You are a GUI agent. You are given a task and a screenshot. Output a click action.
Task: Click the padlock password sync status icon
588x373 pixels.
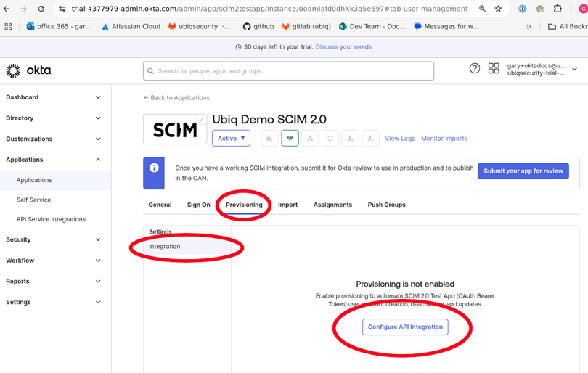tap(269, 139)
